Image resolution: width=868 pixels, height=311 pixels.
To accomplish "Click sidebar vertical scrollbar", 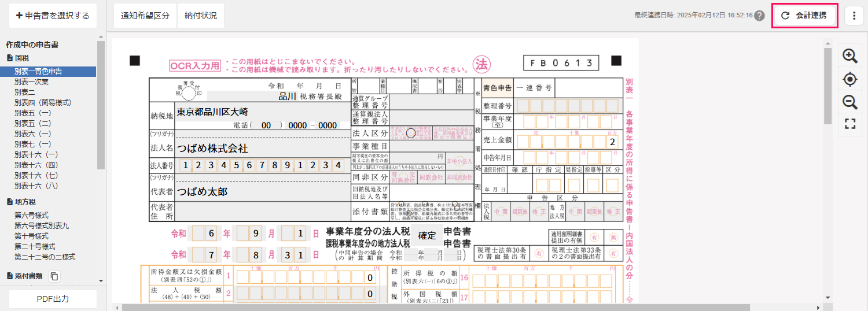I will [x=101, y=105].
